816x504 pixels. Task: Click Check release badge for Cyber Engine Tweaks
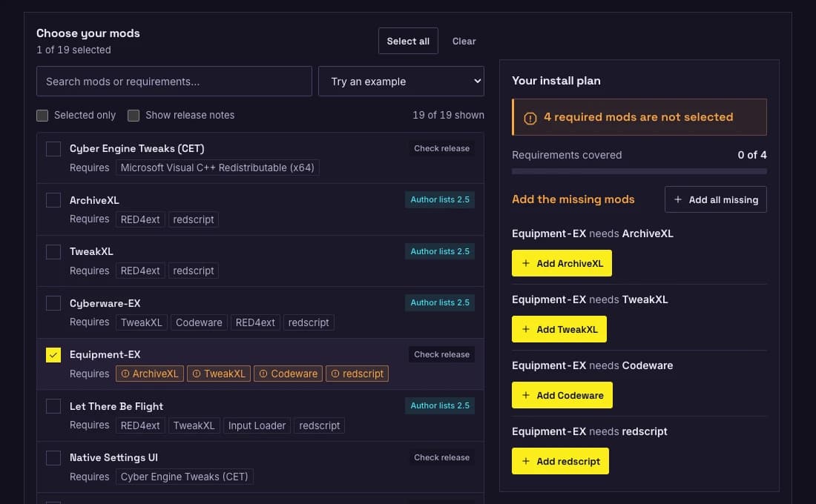pos(441,148)
